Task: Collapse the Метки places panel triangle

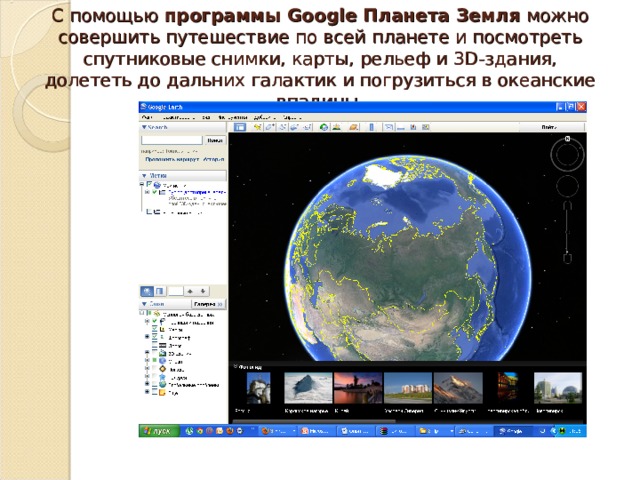Action: coord(144,176)
